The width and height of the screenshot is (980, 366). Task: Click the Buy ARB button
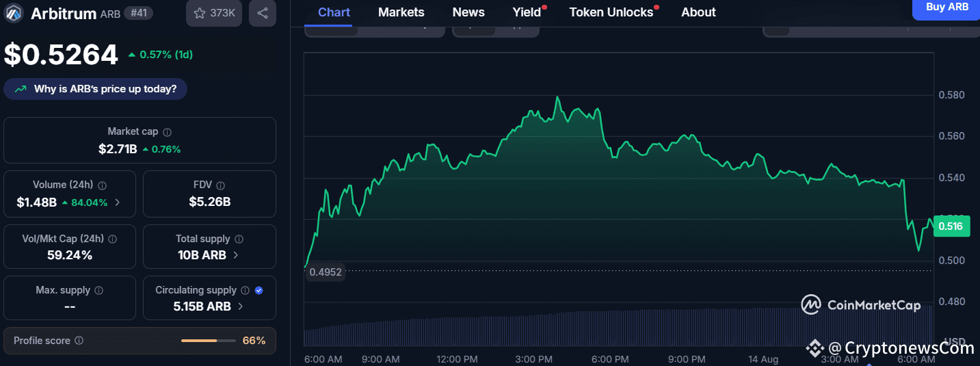click(x=946, y=8)
